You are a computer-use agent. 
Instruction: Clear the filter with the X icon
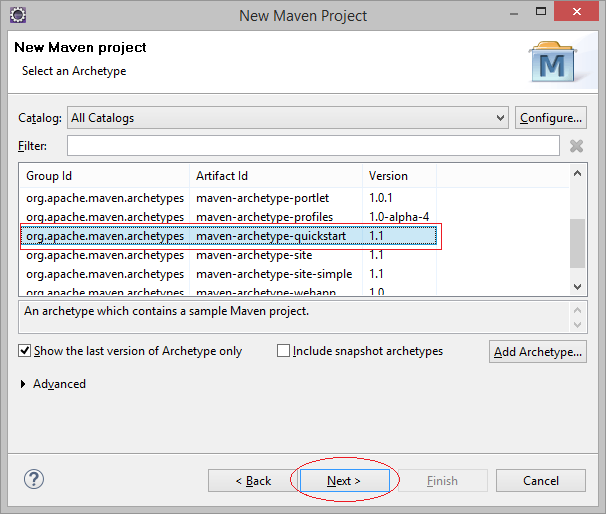coord(576,146)
